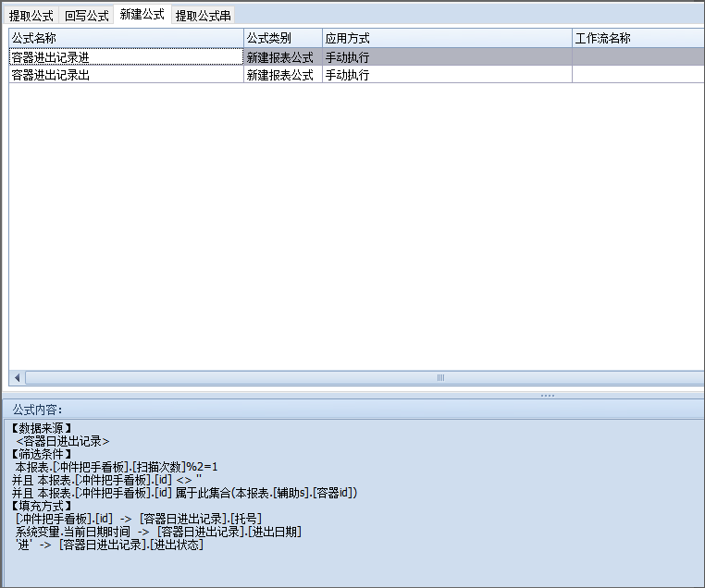
Task: Click the horizontal scrollbar thumb
Action: (x=440, y=378)
